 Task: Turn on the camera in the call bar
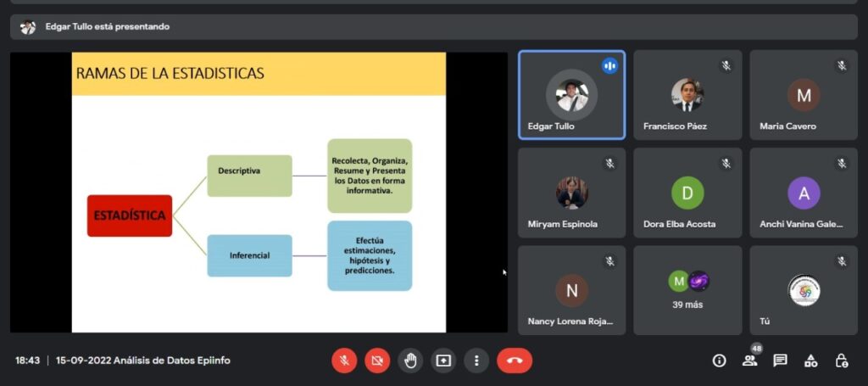(377, 361)
